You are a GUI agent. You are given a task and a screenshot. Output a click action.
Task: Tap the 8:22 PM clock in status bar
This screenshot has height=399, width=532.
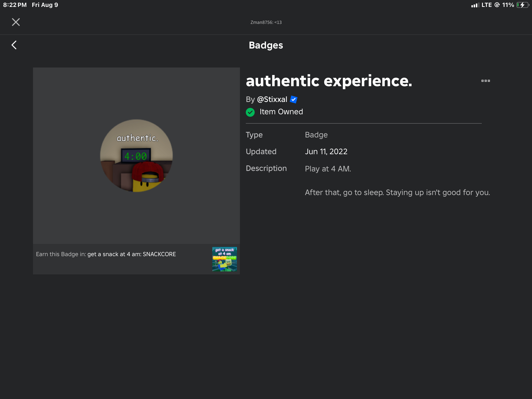tap(15, 5)
